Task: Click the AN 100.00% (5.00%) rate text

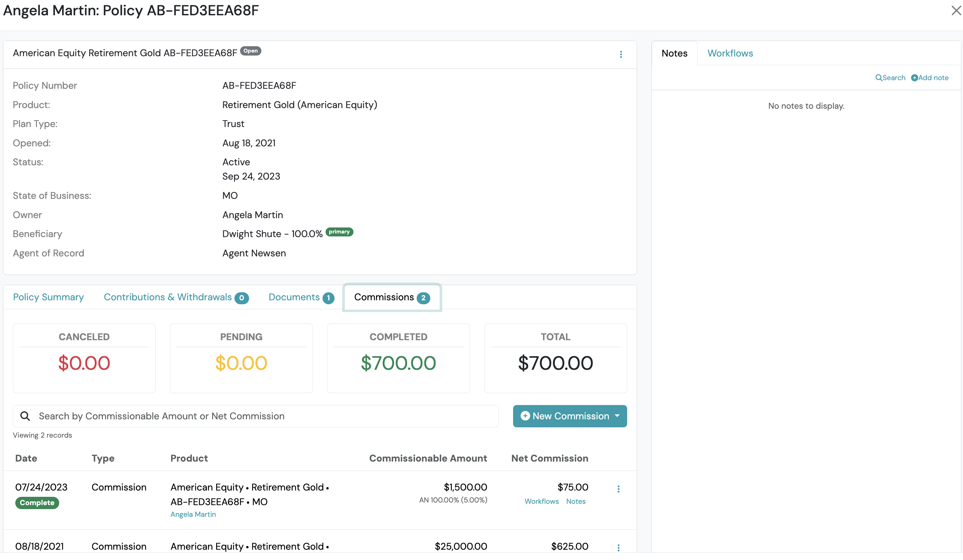Action: tap(453, 500)
